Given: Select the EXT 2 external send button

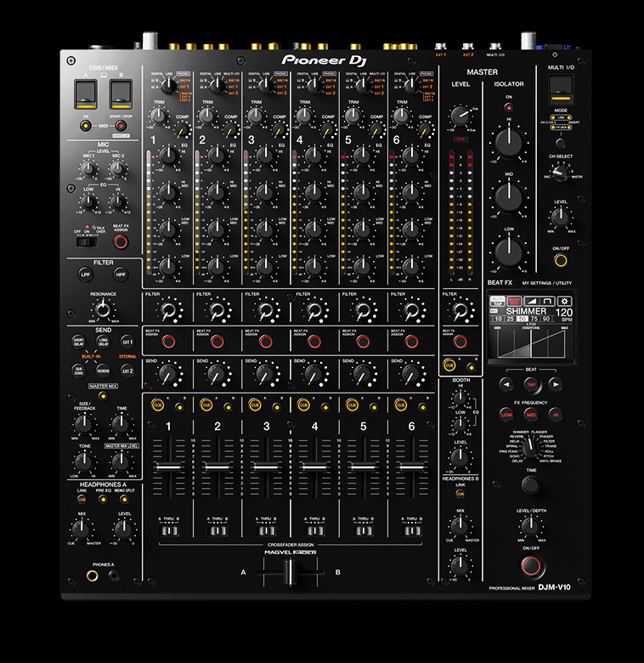Looking at the screenshot, I should [x=127, y=371].
